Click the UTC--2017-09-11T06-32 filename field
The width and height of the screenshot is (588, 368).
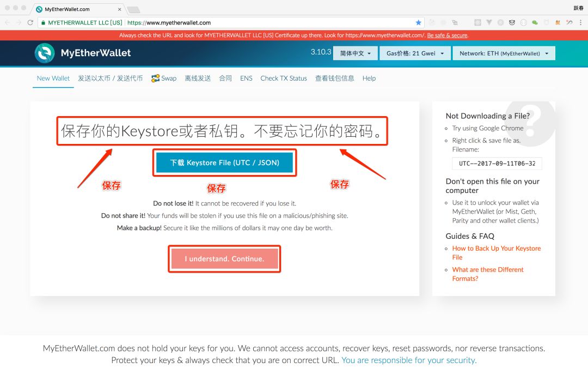[497, 164]
